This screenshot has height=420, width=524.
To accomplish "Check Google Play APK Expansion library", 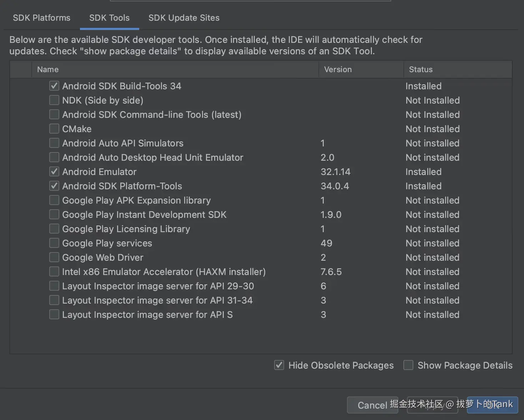I will (54, 200).
